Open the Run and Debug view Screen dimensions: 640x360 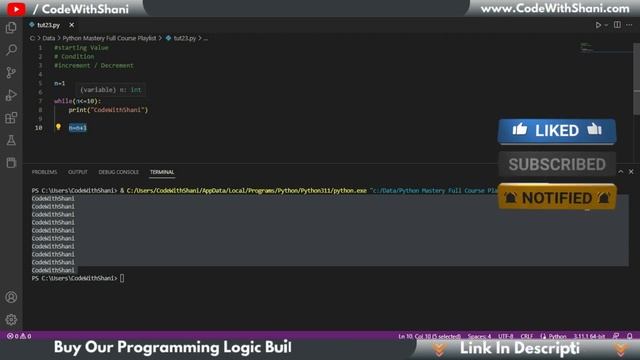(11, 95)
